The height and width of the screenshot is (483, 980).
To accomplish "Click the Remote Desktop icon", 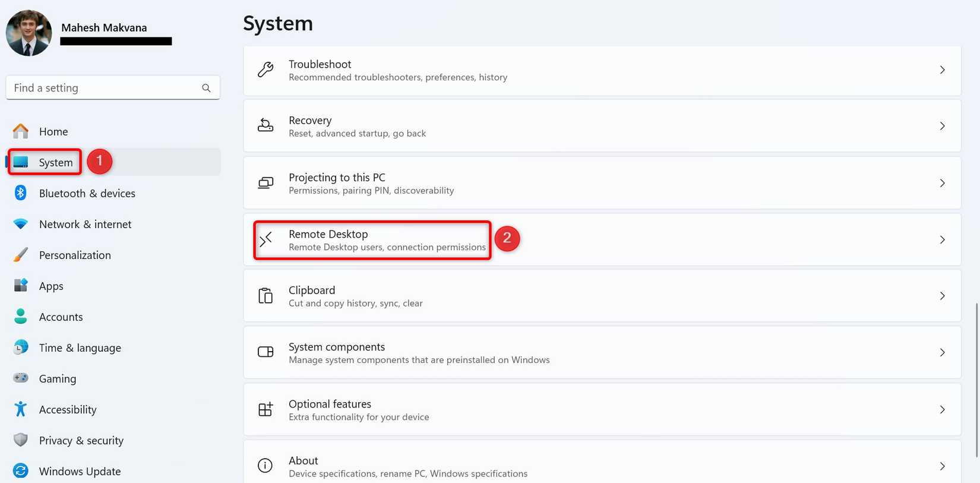I will point(265,239).
